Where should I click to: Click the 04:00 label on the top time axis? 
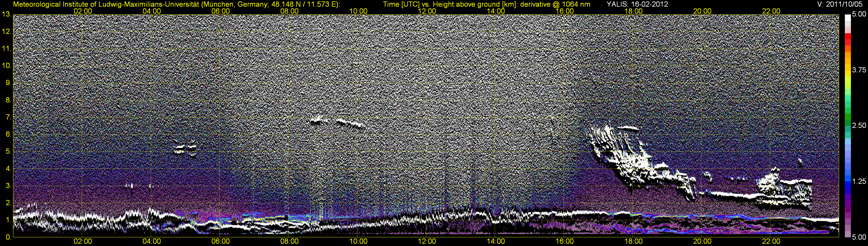coord(152,11)
